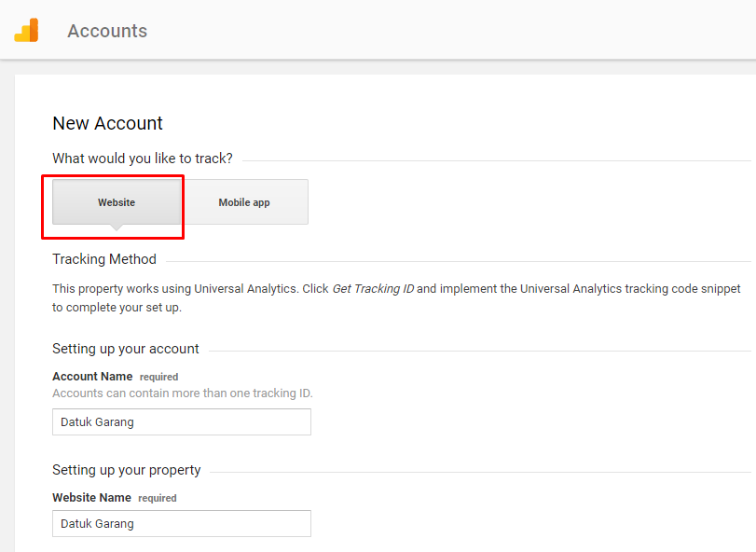Click the New Account heading
Image resolution: width=756 pixels, height=552 pixels.
tap(107, 123)
